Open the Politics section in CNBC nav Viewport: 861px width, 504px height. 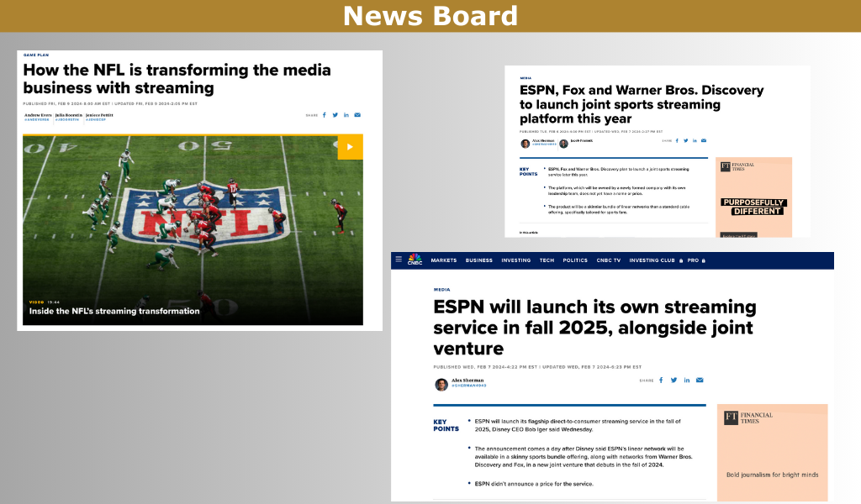pos(575,260)
